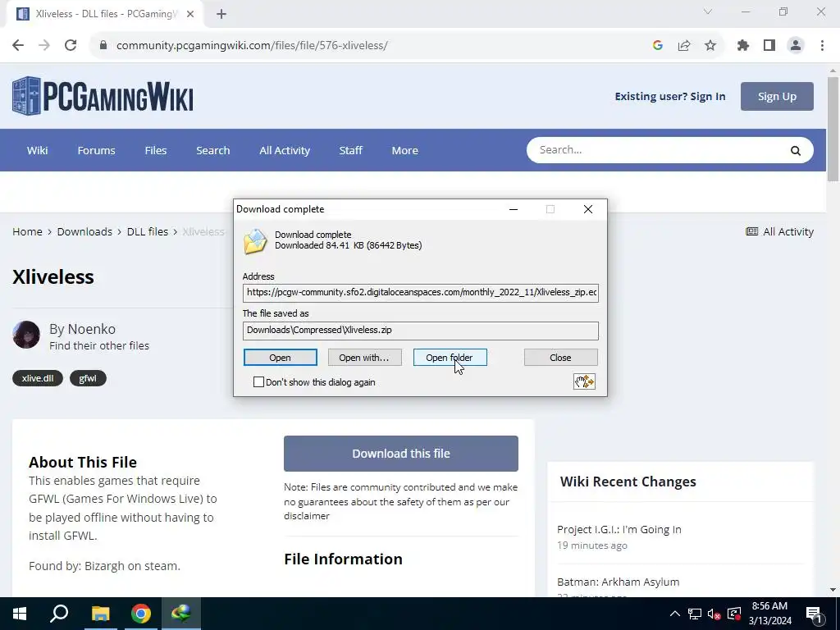The image size is (840, 630).
Task: Click the dialog's Close button
Action: pyautogui.click(x=560, y=358)
